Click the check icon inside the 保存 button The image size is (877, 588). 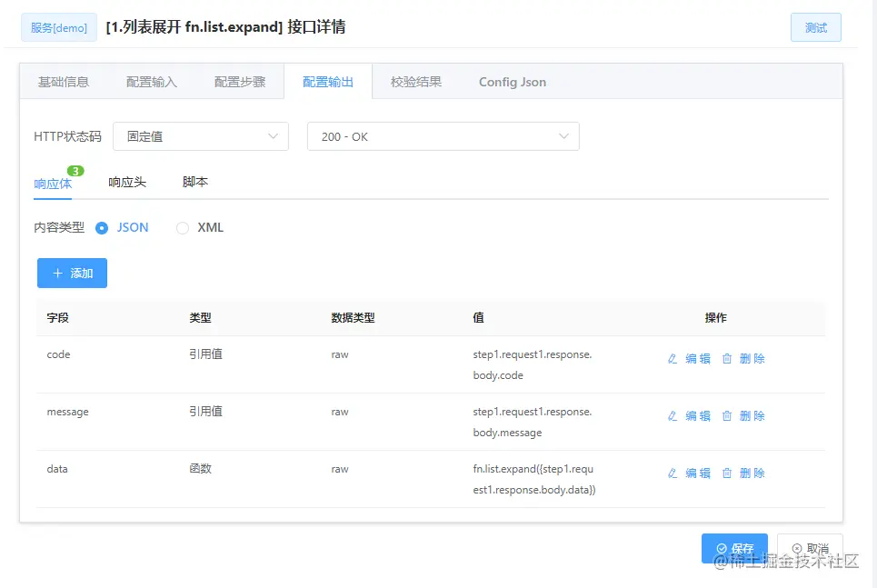tap(721, 548)
